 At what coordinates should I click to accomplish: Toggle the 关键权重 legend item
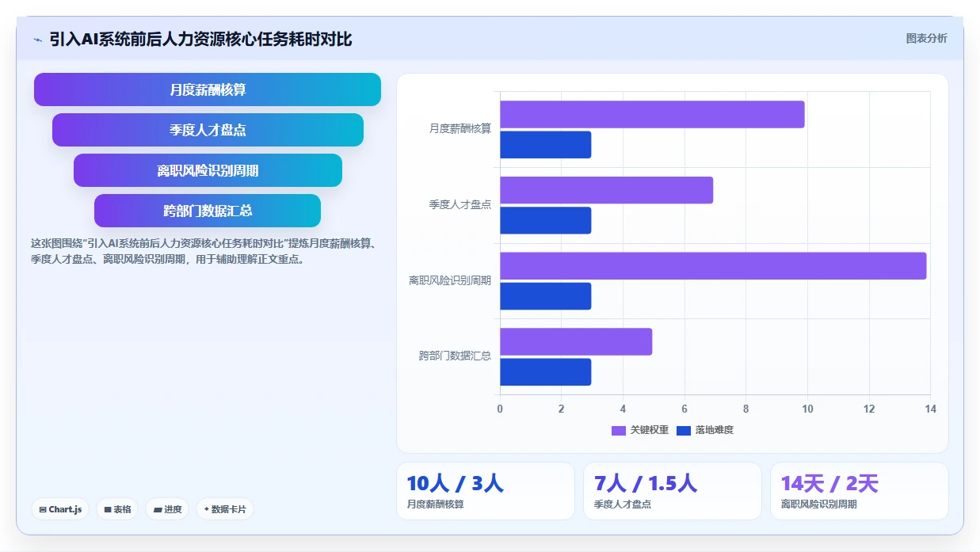640,430
